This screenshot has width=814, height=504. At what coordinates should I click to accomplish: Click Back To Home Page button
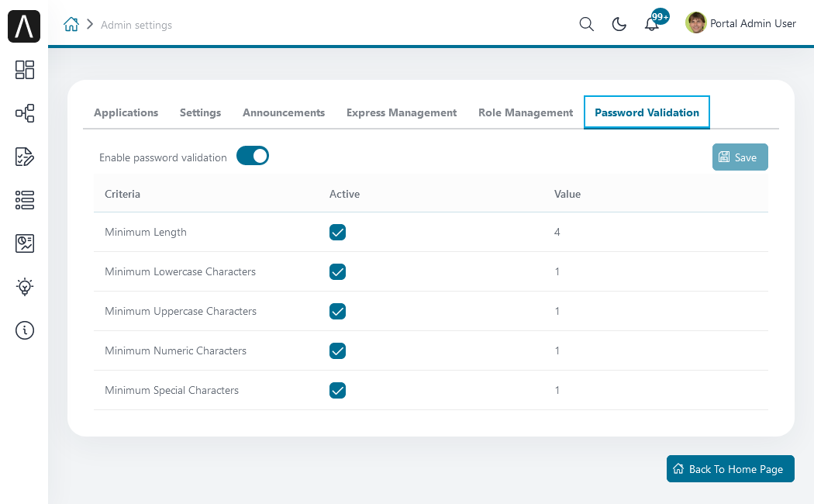(730, 468)
